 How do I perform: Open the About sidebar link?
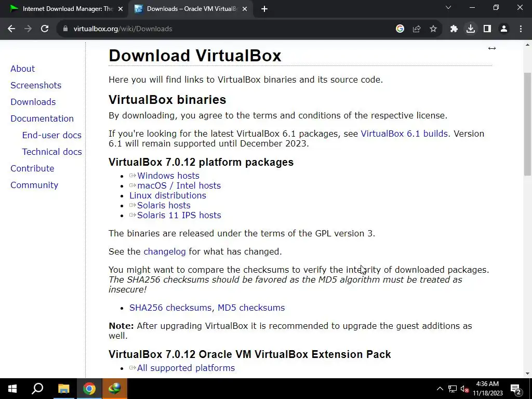tap(23, 69)
